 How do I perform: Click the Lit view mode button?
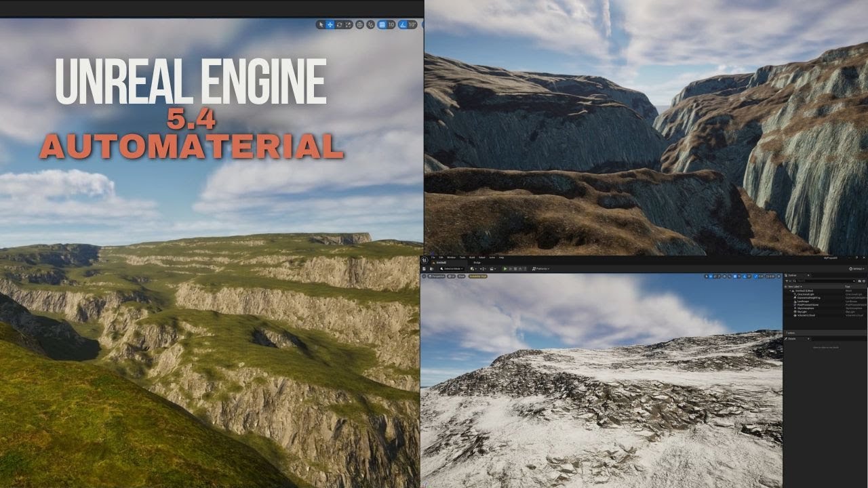pyautogui.click(x=451, y=277)
